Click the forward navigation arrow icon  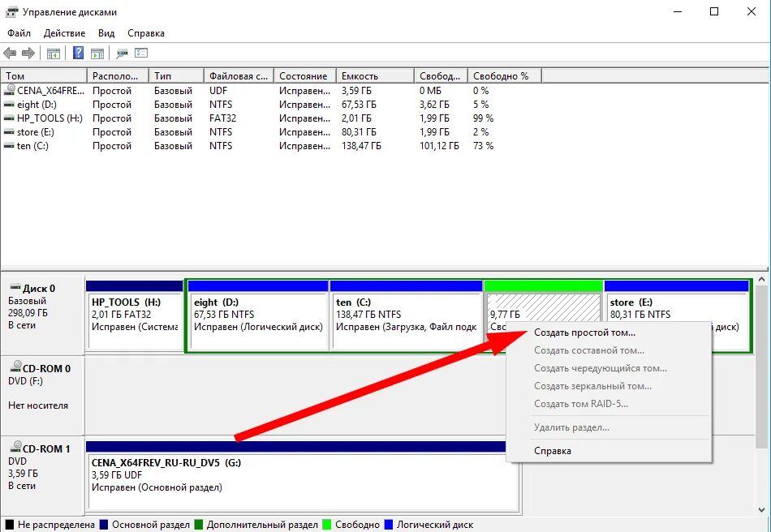click(27, 53)
